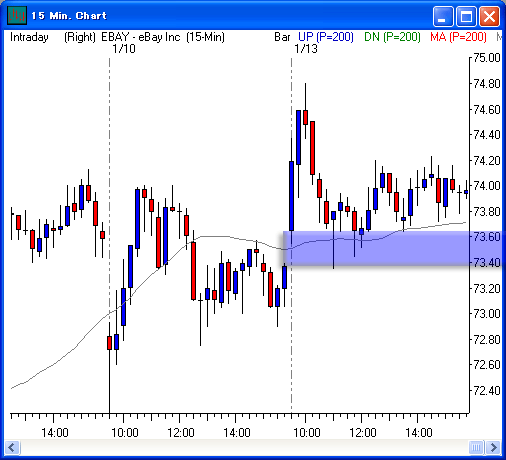
Task: Close the 15 Min. Chart window
Action: [x=489, y=16]
